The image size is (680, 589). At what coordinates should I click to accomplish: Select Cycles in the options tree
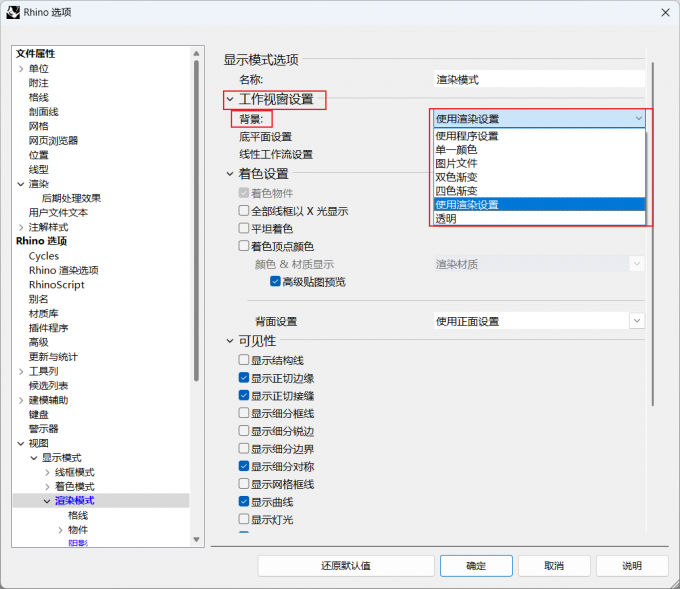[x=44, y=256]
